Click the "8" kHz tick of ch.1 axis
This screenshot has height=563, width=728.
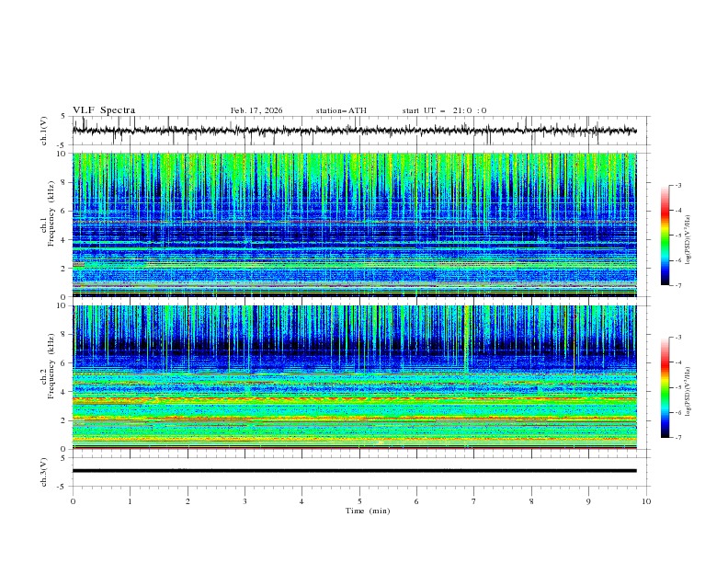pyautogui.click(x=64, y=182)
